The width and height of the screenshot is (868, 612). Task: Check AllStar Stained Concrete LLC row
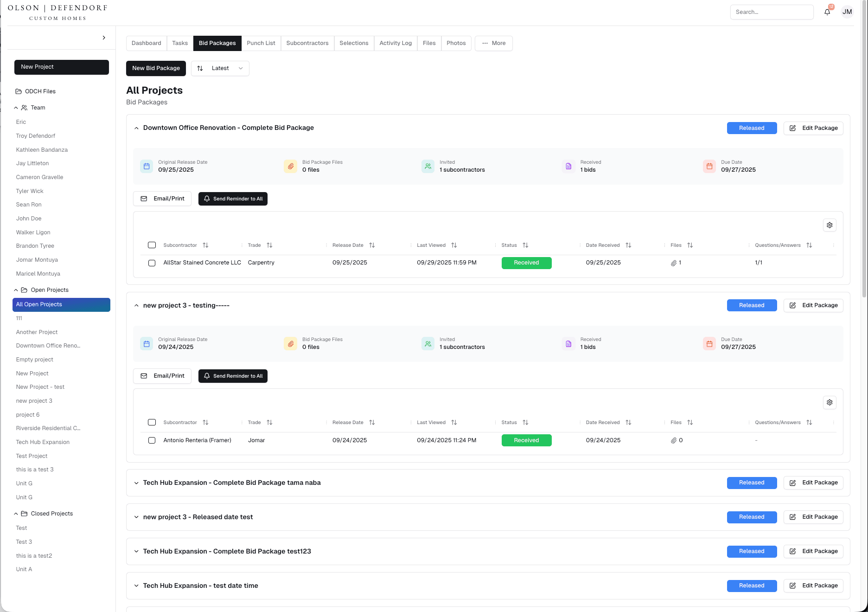point(152,263)
